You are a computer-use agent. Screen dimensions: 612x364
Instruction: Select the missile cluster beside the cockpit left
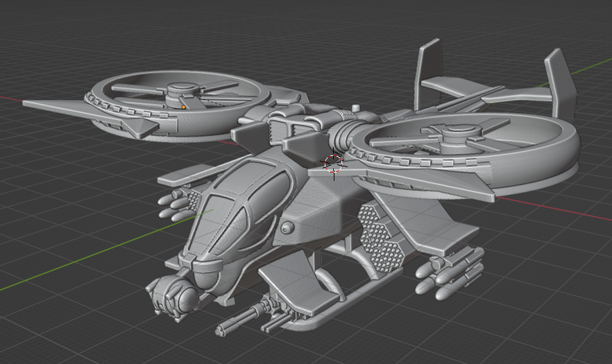point(178,205)
